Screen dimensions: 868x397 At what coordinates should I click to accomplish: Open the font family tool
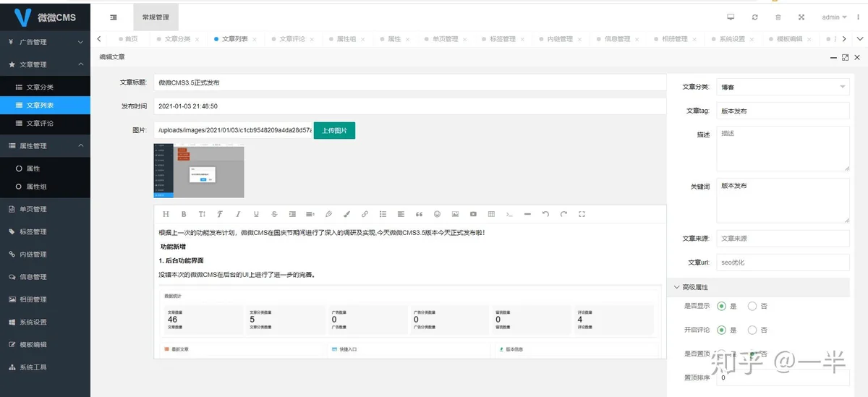(220, 214)
